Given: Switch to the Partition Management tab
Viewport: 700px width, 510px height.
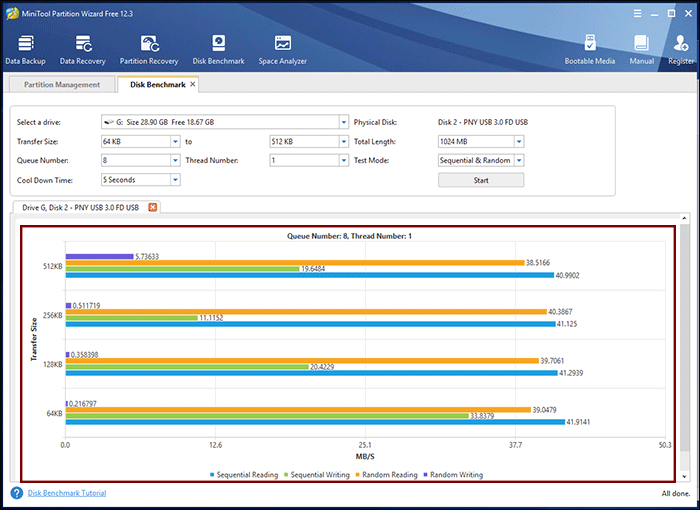Looking at the screenshot, I should click(x=62, y=84).
